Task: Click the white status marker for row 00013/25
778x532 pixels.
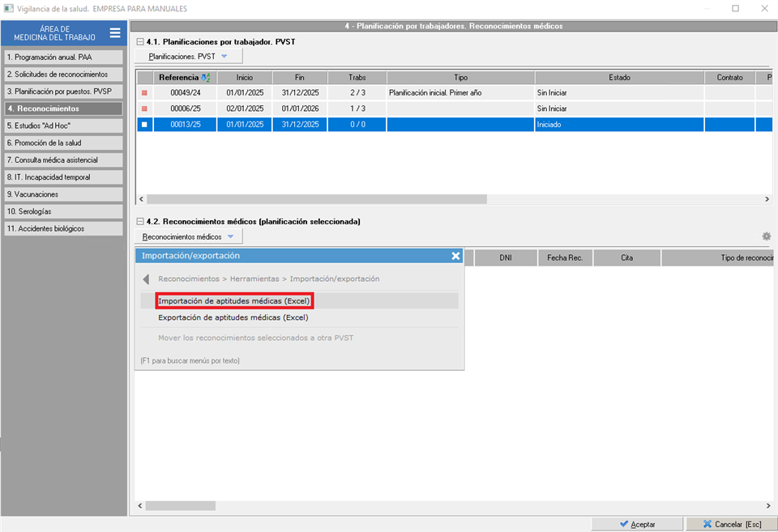Action: point(144,125)
